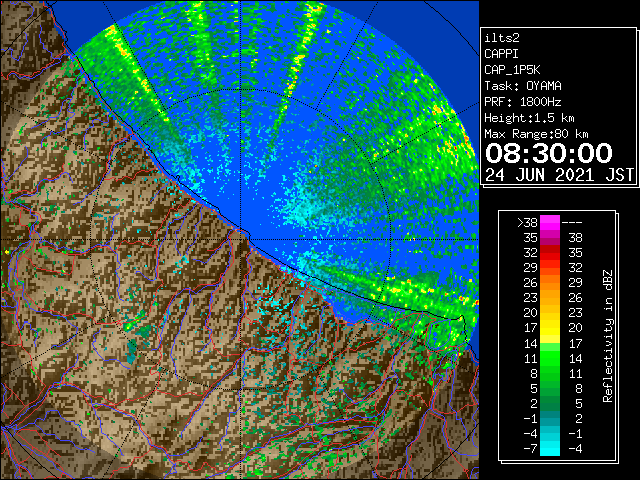Pick the cyan -7 to -4 dBZ band

click(x=550, y=448)
